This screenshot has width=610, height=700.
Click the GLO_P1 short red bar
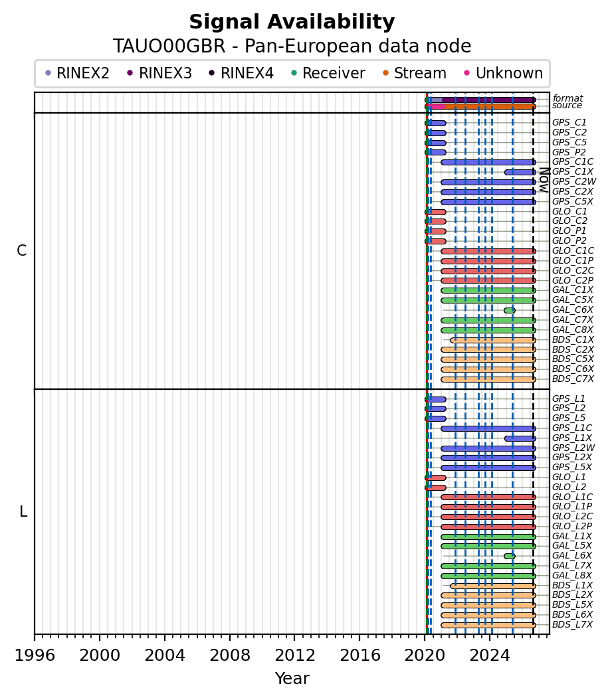point(435,232)
